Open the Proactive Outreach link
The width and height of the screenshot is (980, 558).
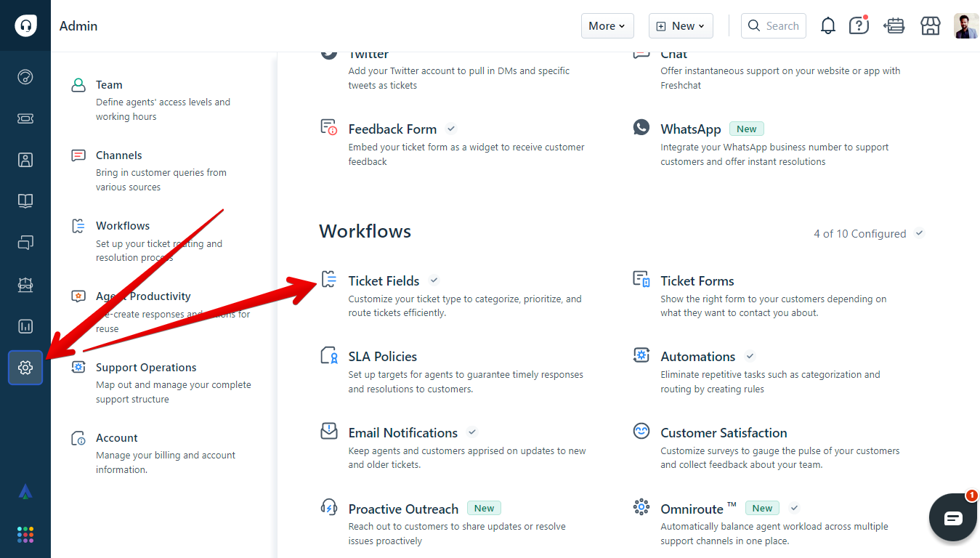point(403,509)
